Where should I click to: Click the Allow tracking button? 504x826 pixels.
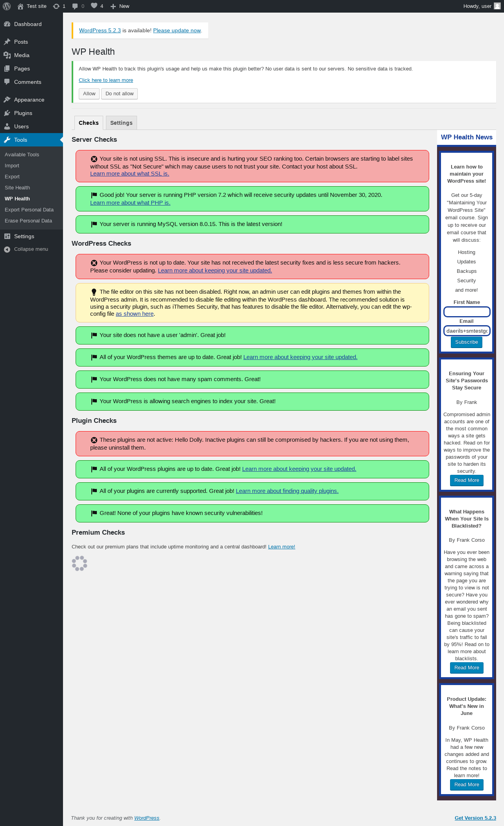(89, 94)
